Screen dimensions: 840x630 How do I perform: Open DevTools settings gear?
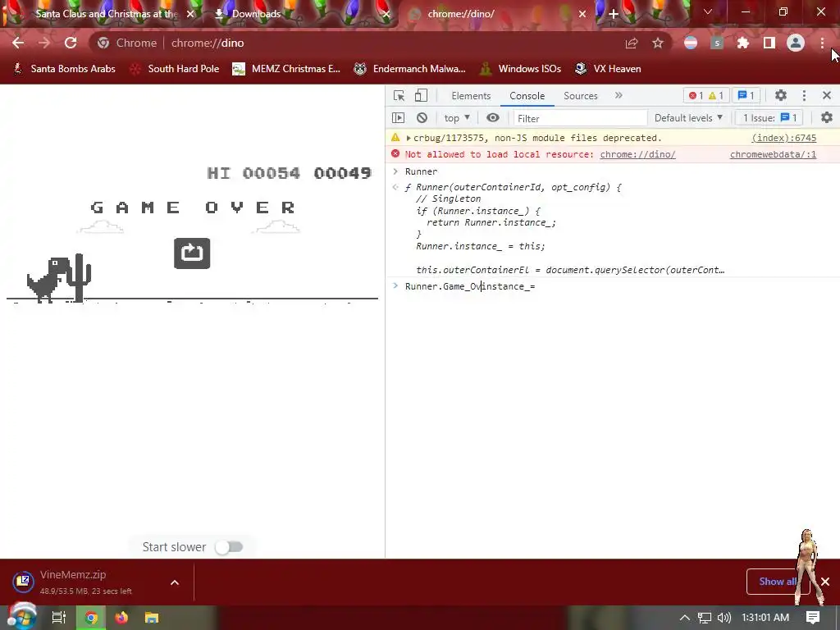click(x=781, y=95)
